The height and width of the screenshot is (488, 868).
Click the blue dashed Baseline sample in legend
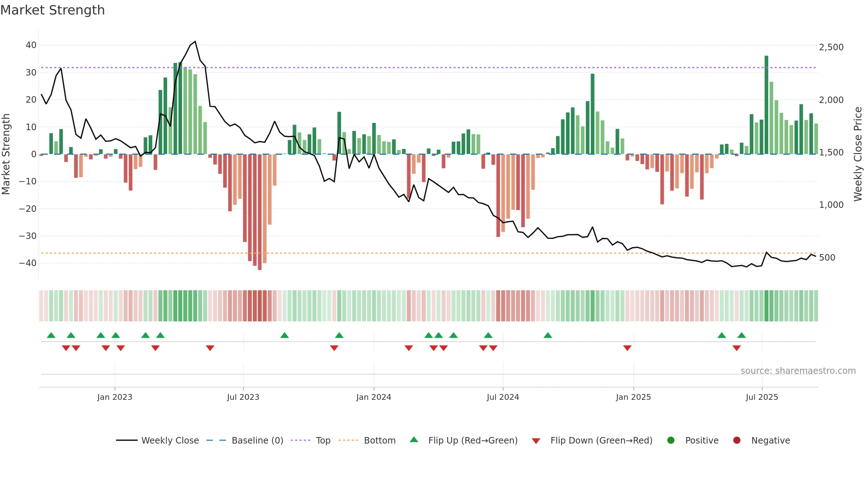coord(216,440)
